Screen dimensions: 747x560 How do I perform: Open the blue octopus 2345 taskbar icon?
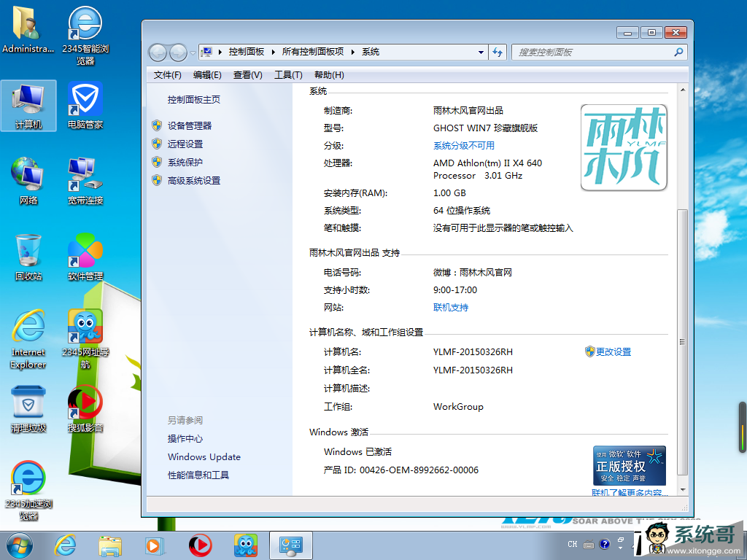click(x=245, y=545)
